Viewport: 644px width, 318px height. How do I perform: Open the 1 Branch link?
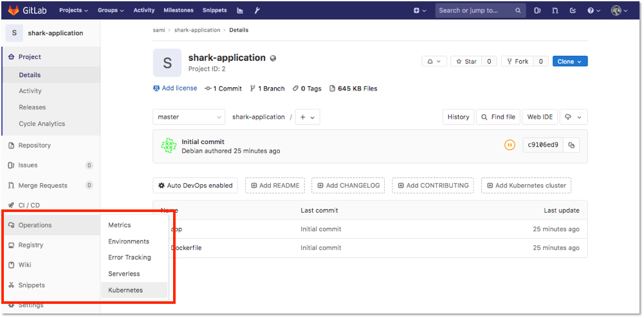(268, 89)
